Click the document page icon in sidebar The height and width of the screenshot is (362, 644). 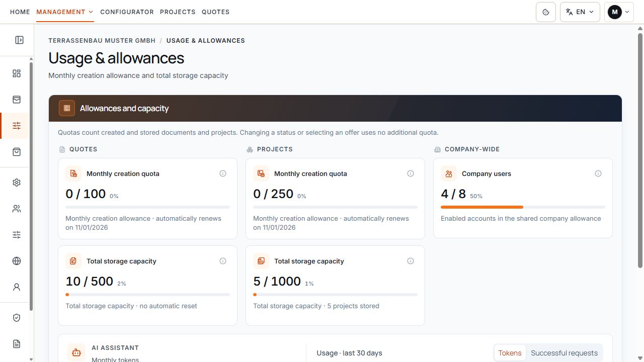click(x=17, y=344)
